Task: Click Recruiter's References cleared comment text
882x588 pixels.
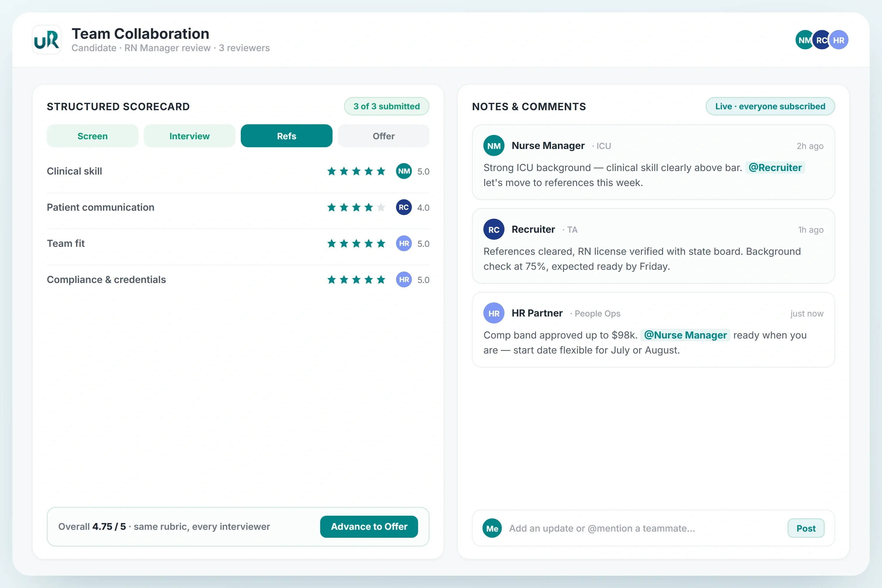Action: coord(642,259)
